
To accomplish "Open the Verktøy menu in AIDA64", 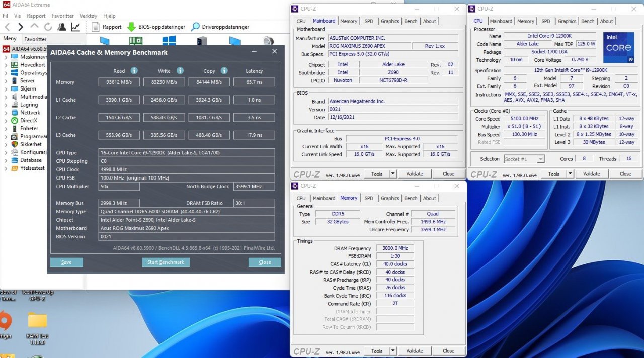I will pyautogui.click(x=88, y=16).
